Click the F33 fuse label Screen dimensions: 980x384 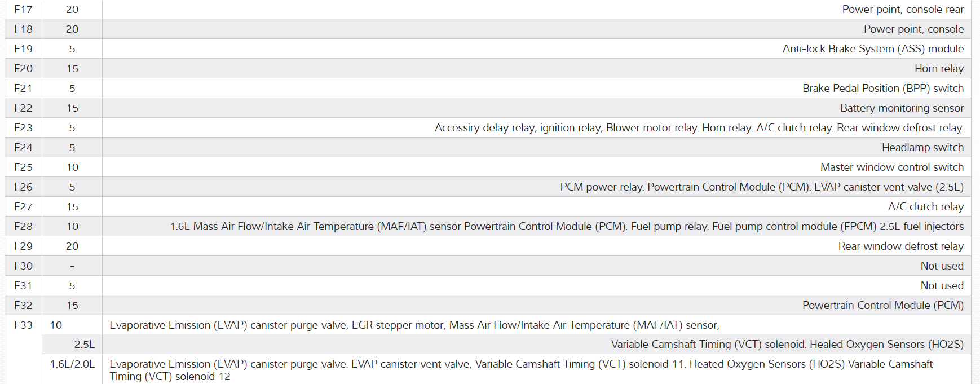click(23, 325)
